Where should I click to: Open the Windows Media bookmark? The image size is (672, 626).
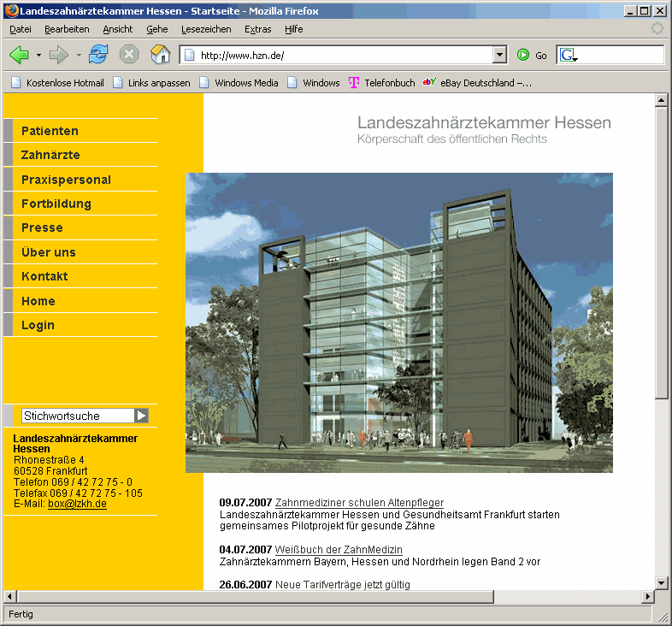pyautogui.click(x=239, y=83)
